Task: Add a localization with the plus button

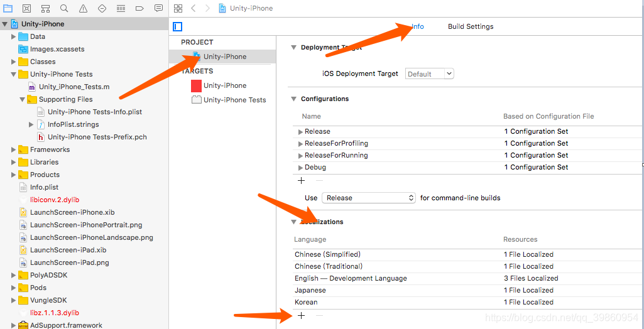Action: (301, 315)
